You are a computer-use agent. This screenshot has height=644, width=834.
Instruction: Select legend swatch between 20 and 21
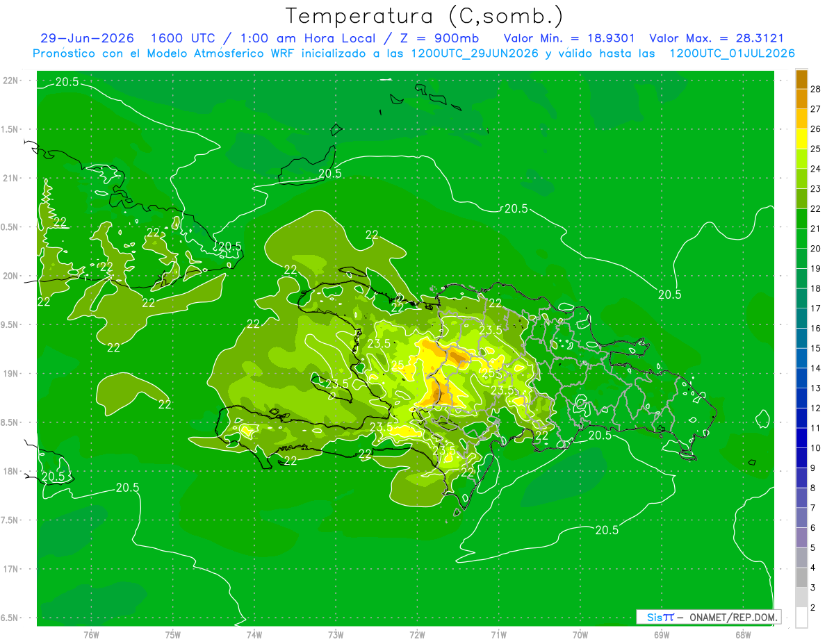click(x=801, y=239)
